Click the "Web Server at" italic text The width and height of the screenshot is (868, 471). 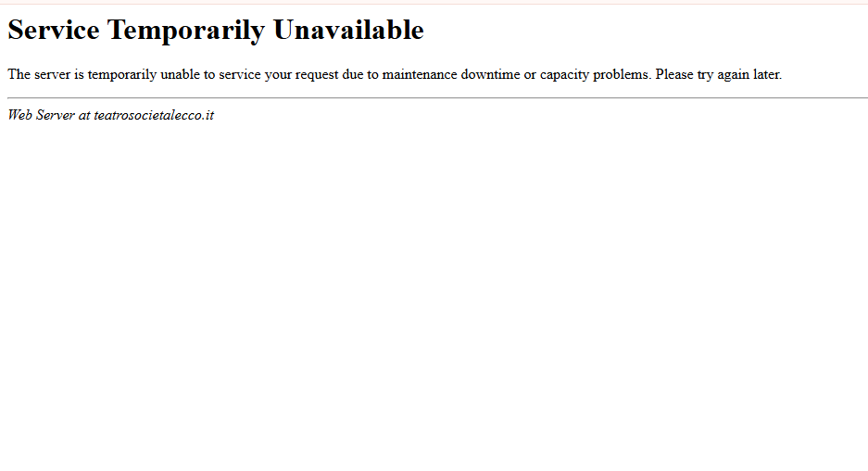[49, 115]
